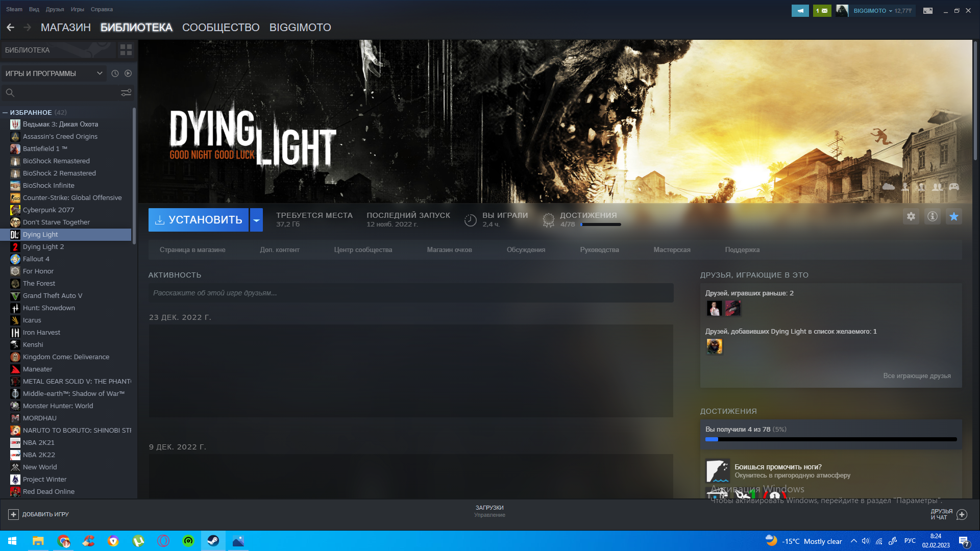
Task: Open the Steam menu
Action: [14, 9]
